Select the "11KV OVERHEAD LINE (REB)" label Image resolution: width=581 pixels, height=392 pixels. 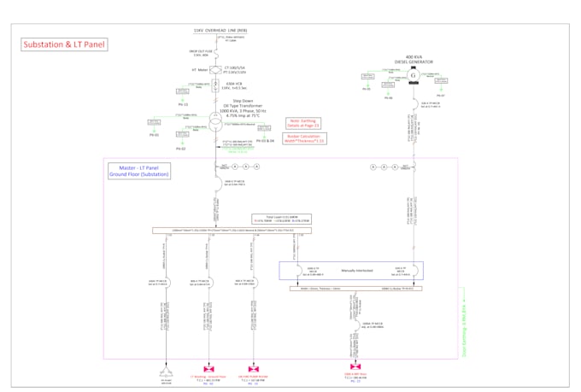coord(220,31)
